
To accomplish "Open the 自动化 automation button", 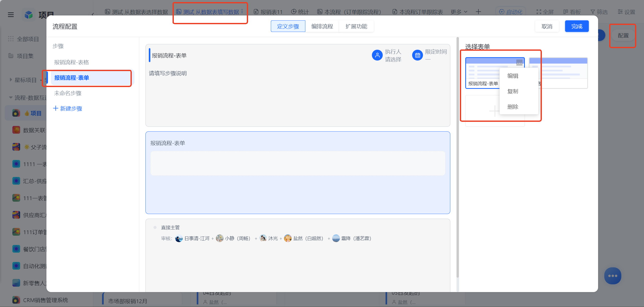I will 511,12.
